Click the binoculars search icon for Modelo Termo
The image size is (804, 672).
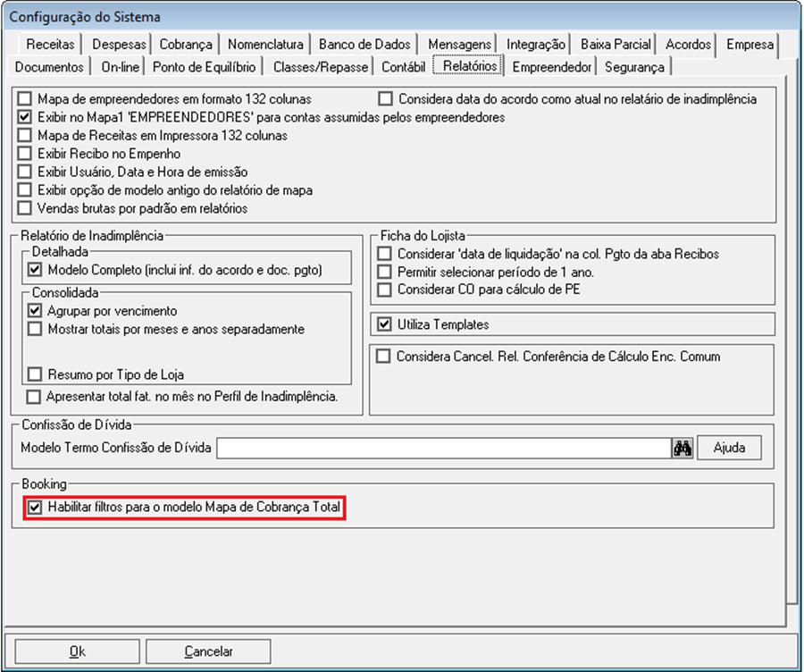click(683, 448)
